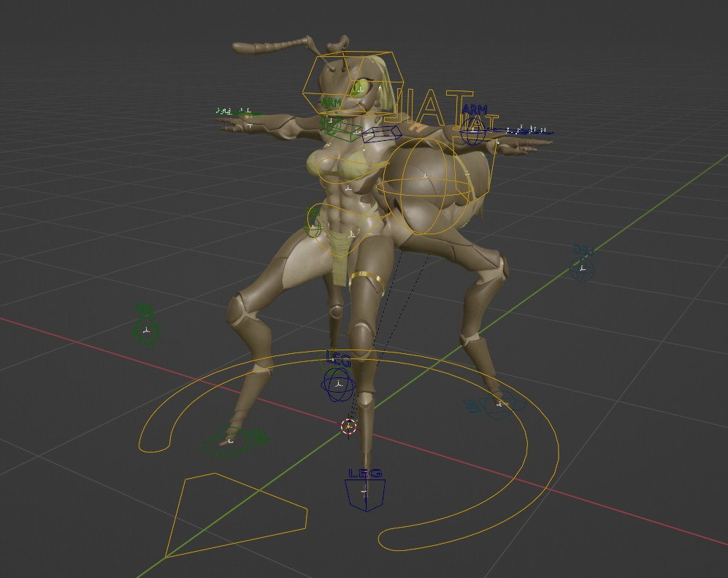Click the green box shoulder control
Viewport: 728px width, 578px height.
point(342,130)
